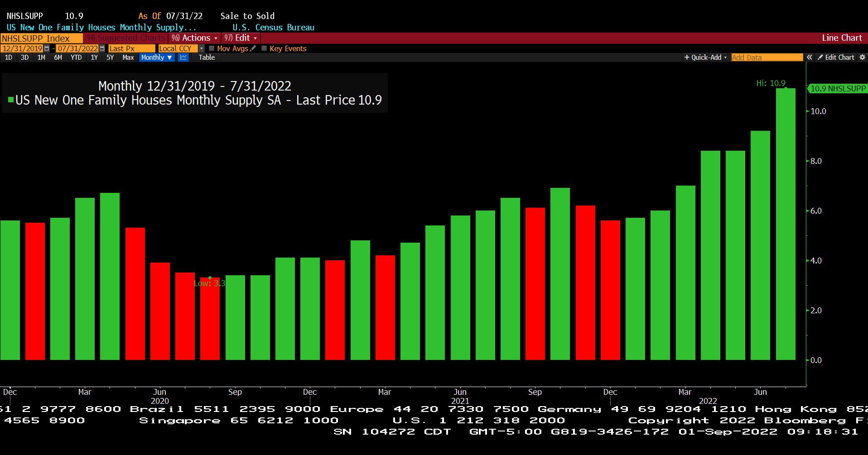The image size is (868, 455).
Task: Select the 3D range tab
Action: coord(25,57)
